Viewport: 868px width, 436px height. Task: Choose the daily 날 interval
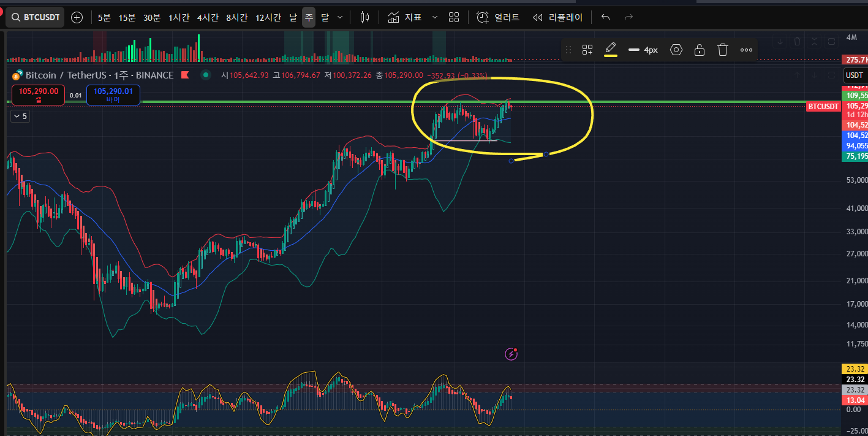[293, 17]
